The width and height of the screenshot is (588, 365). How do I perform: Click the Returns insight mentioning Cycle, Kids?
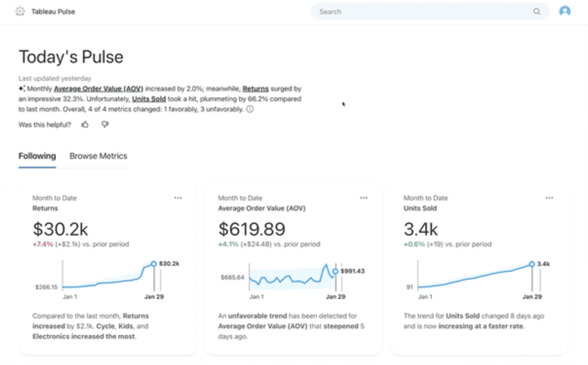point(91,326)
